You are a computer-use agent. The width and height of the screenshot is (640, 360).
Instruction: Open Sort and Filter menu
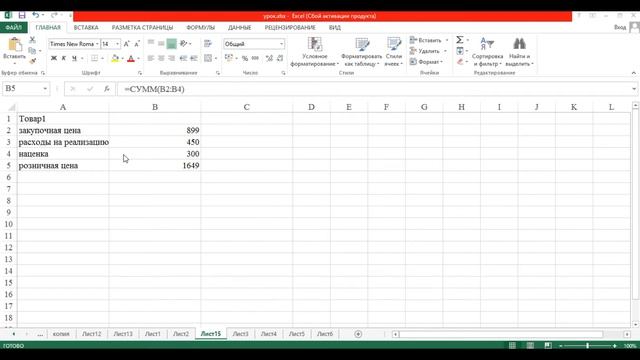487,52
